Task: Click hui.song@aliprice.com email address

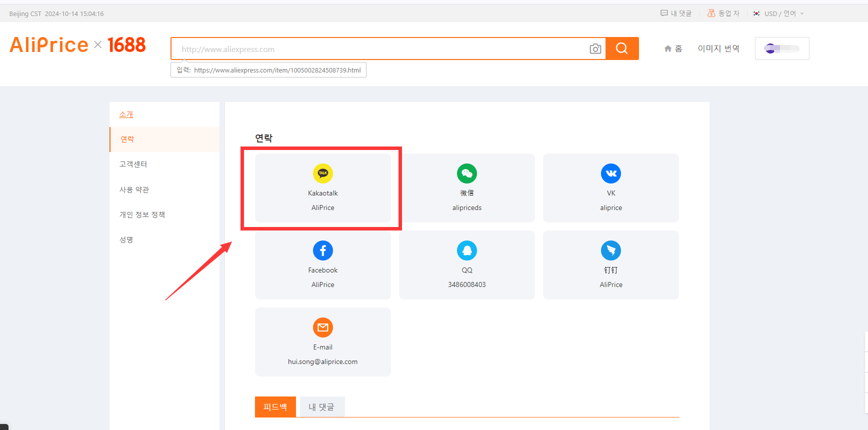Action: click(x=323, y=361)
